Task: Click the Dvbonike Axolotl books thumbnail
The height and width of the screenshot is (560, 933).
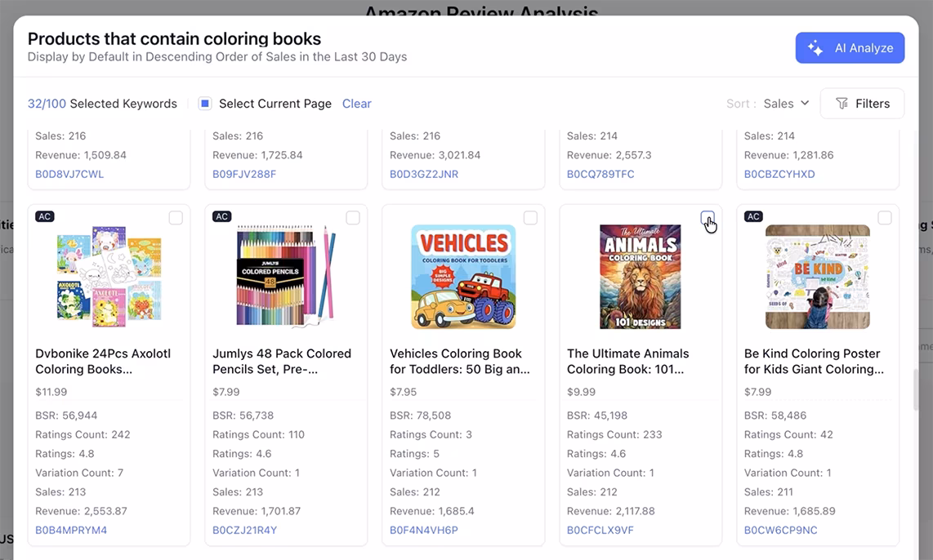Action: point(109,277)
